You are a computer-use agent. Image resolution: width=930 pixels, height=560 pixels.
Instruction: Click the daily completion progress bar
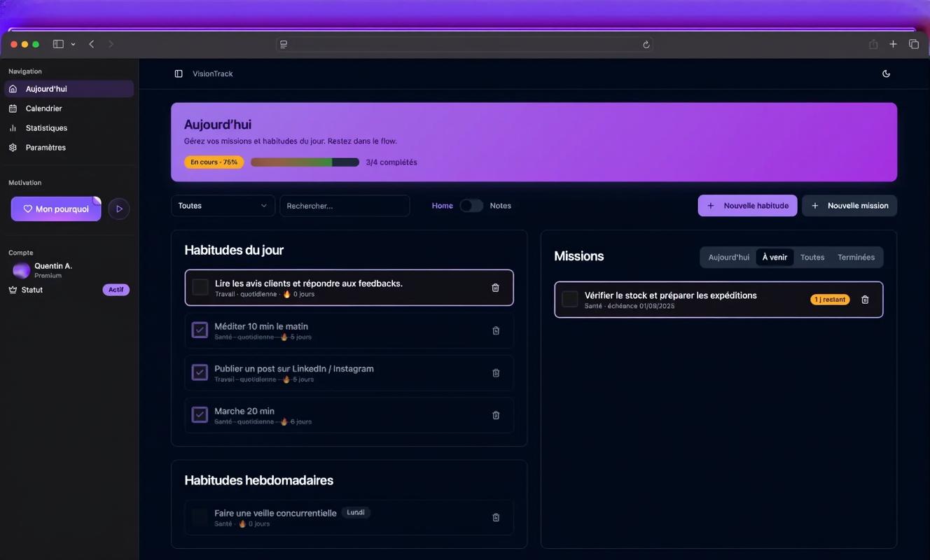coord(305,162)
